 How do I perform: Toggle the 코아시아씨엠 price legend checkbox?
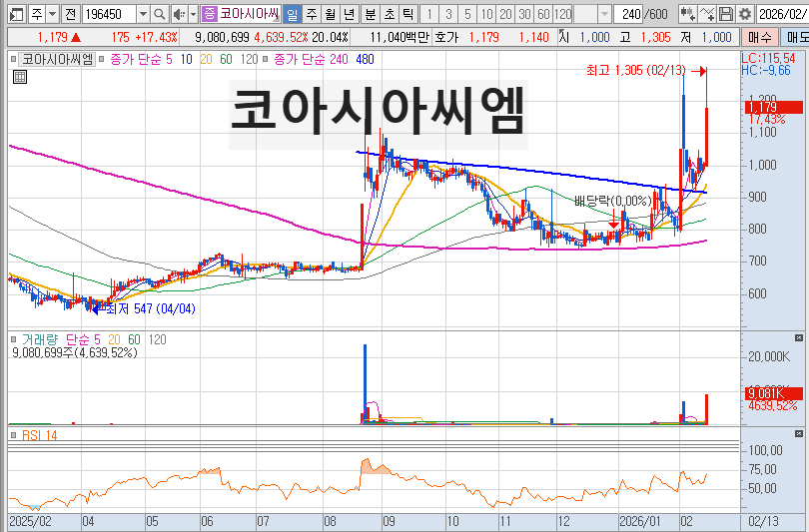pyautogui.click(x=13, y=59)
